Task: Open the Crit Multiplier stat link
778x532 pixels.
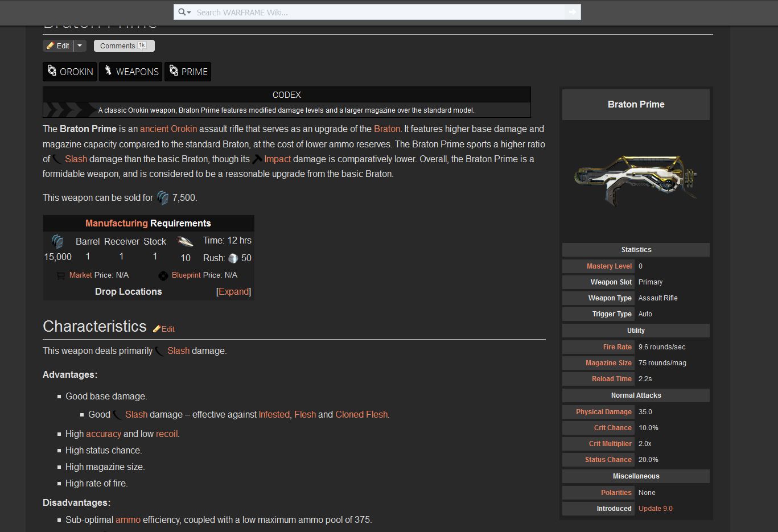Action: click(x=610, y=444)
